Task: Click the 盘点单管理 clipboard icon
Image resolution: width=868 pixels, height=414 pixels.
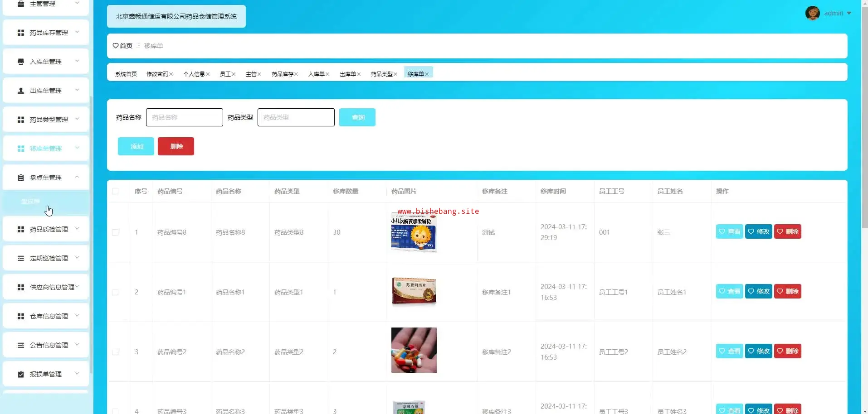Action: 21,178
